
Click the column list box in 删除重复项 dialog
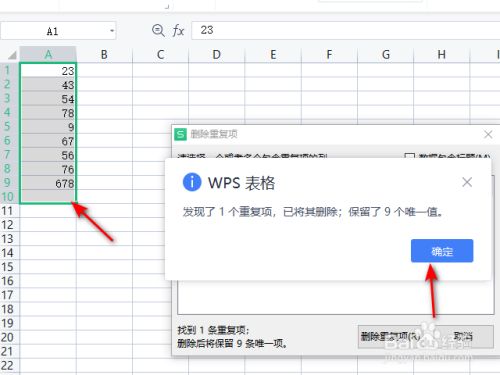(336, 297)
